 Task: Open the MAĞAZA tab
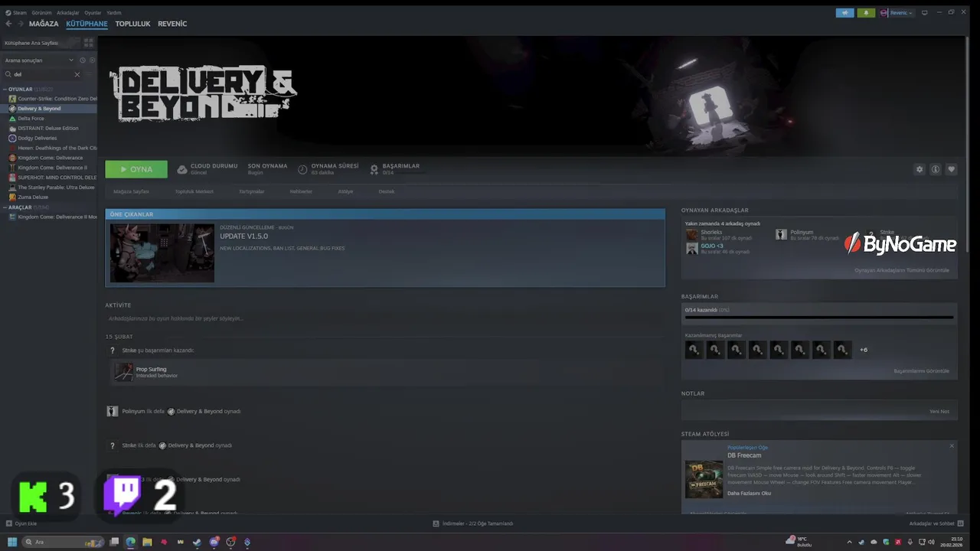[x=44, y=24]
